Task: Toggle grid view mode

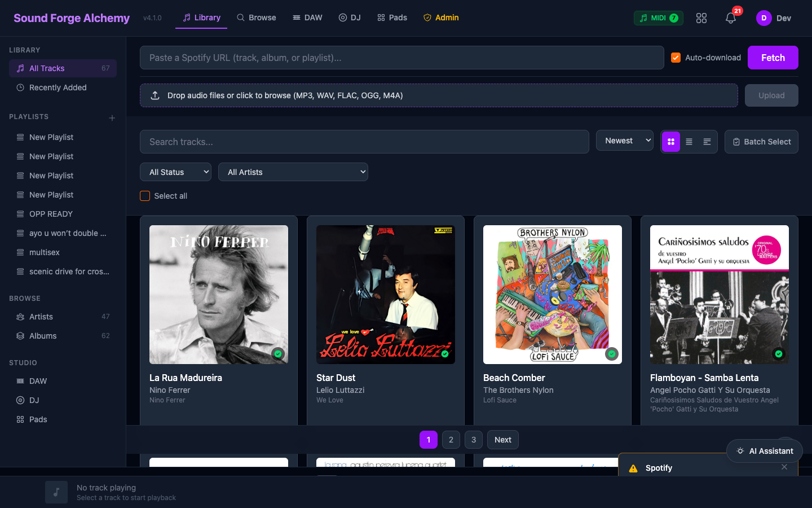Action: [670, 142]
